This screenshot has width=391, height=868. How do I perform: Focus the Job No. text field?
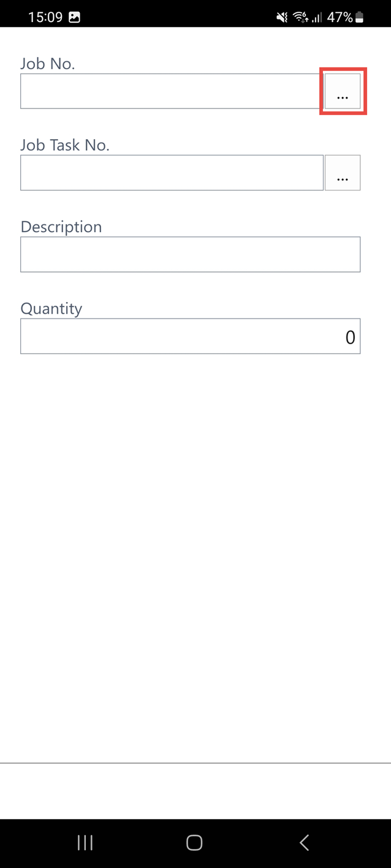pyautogui.click(x=170, y=91)
